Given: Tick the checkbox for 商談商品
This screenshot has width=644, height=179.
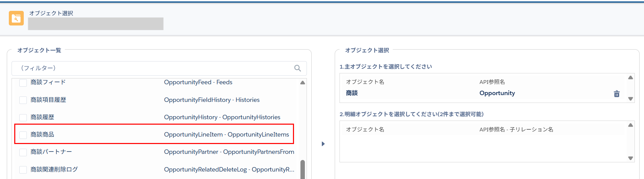Looking at the screenshot, I should pos(23,135).
